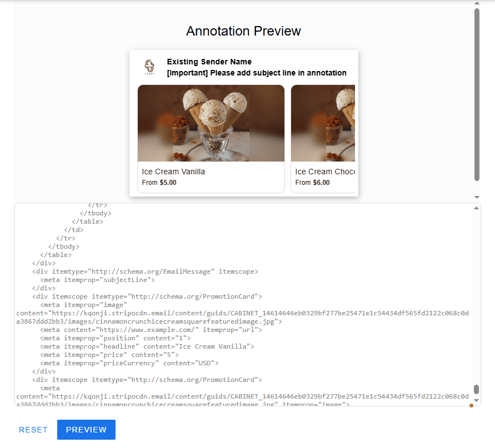
Task: Click the Existing Sender Name text
Action: pos(209,62)
